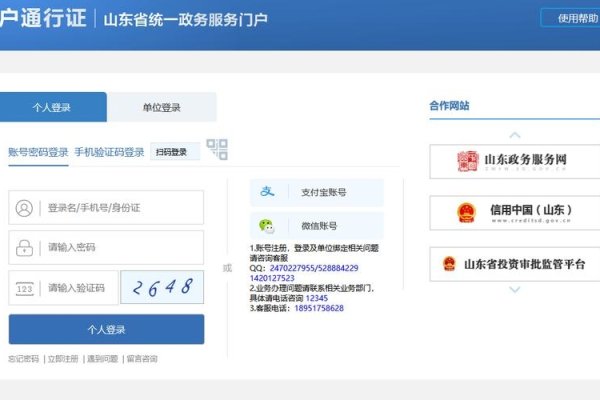Image resolution: width=600 pixels, height=400 pixels.
Task: Click the 信用中国 national emblem icon
Action: [466, 212]
